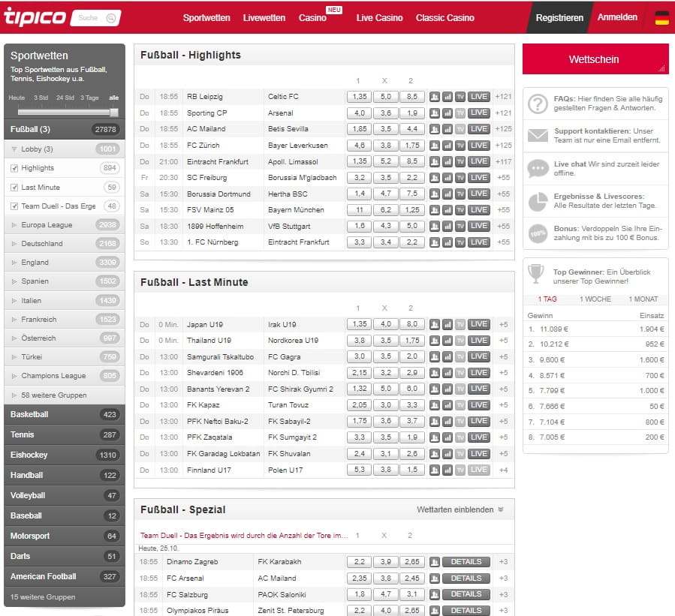This screenshot has width=675, height=616.
Task: Expand the Italien group
Action: [14, 301]
